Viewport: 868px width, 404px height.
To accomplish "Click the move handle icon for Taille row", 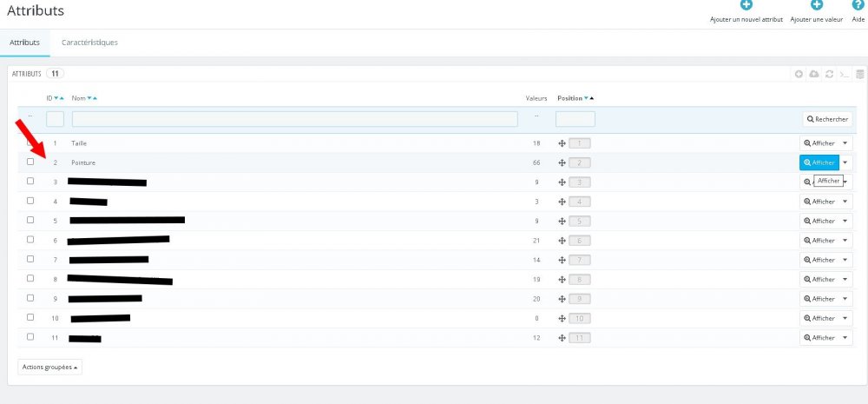I will coord(562,143).
